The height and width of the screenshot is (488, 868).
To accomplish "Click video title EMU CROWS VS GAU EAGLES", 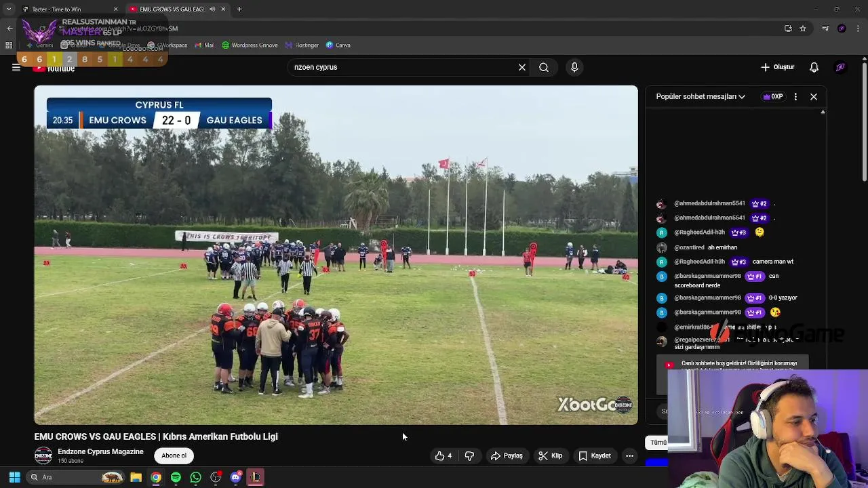I will click(156, 436).
